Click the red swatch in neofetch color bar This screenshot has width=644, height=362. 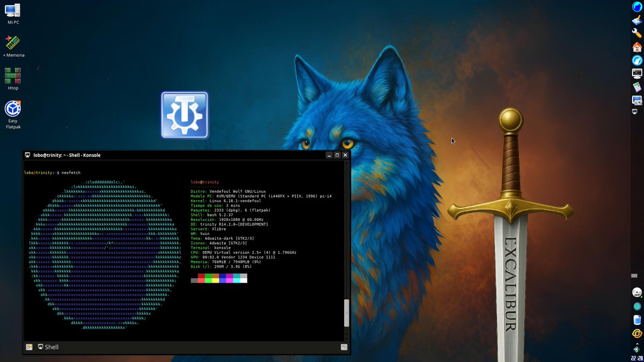tap(201, 276)
